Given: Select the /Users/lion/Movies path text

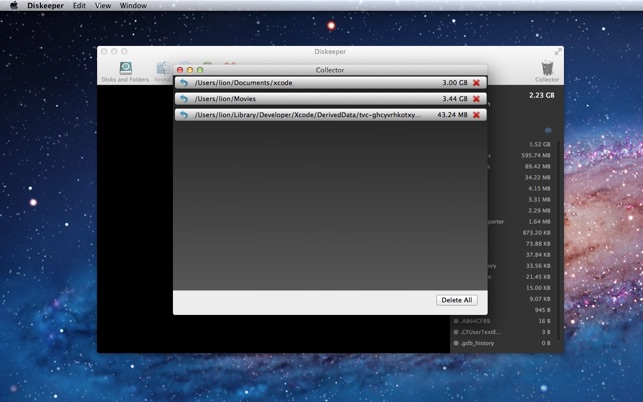Looking at the screenshot, I should (225, 99).
